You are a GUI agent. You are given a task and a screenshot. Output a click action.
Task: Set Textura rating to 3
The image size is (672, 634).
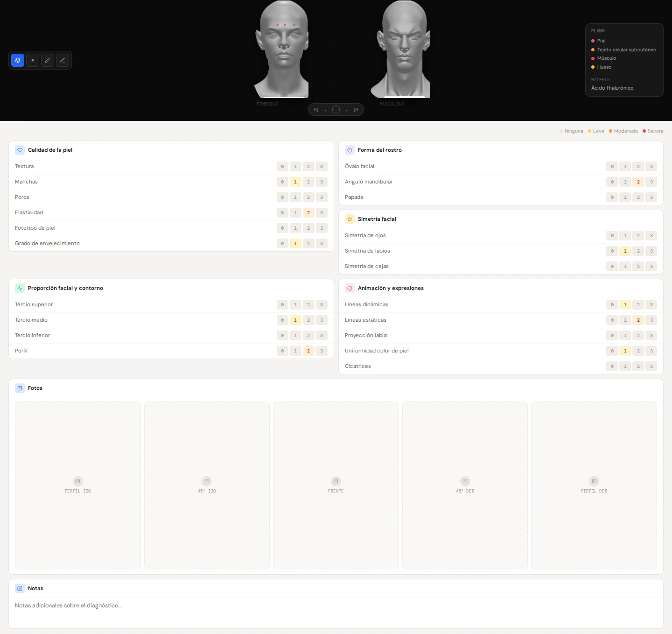pos(322,166)
